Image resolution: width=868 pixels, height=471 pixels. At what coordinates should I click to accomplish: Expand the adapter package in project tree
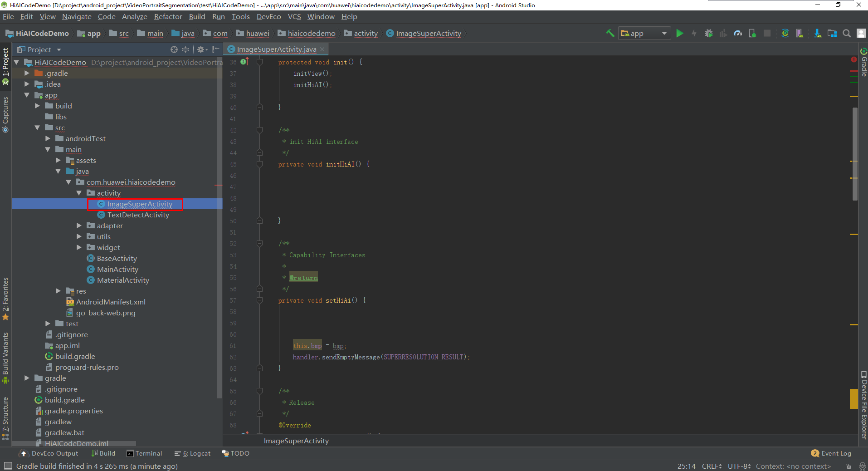point(79,226)
